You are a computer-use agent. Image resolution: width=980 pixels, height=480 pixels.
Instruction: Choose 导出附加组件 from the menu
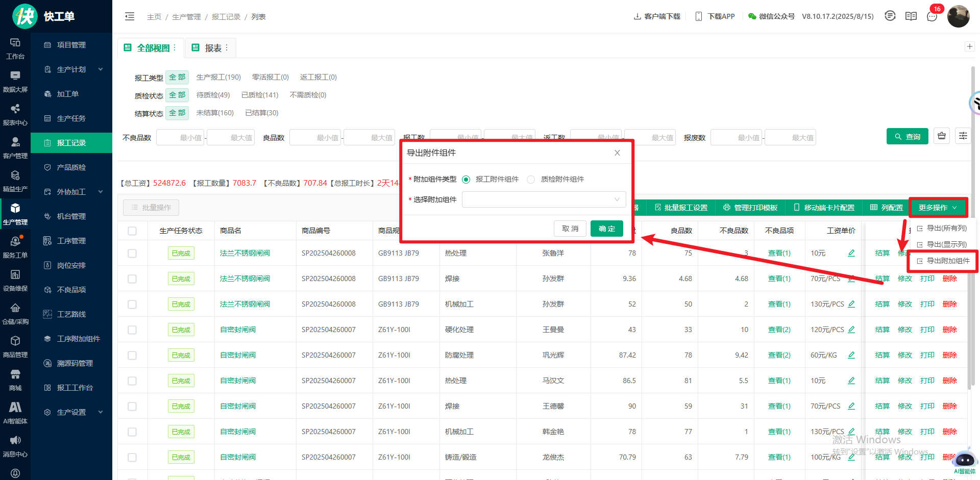(x=948, y=261)
